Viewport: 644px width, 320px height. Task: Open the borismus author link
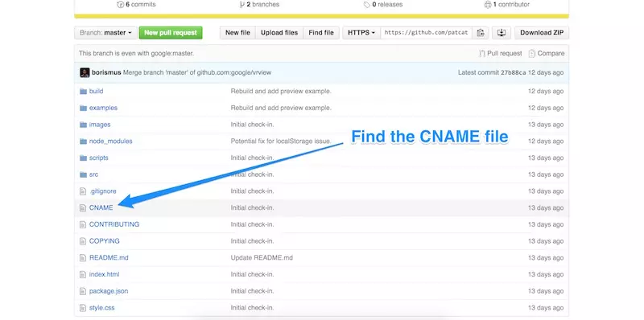[x=106, y=72]
